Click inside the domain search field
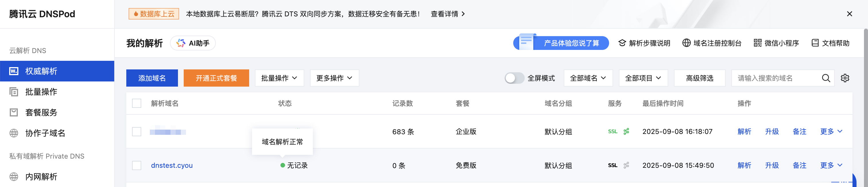868x187 pixels. pos(775,78)
